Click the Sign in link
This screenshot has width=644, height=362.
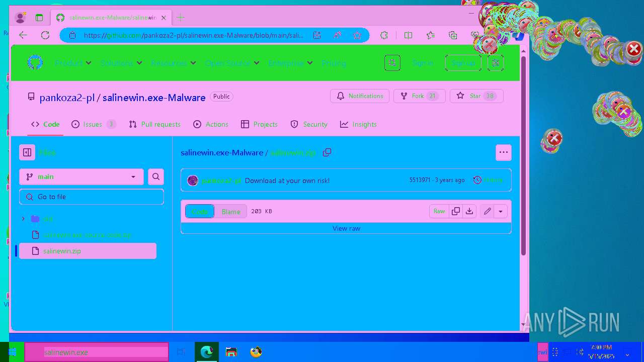423,63
